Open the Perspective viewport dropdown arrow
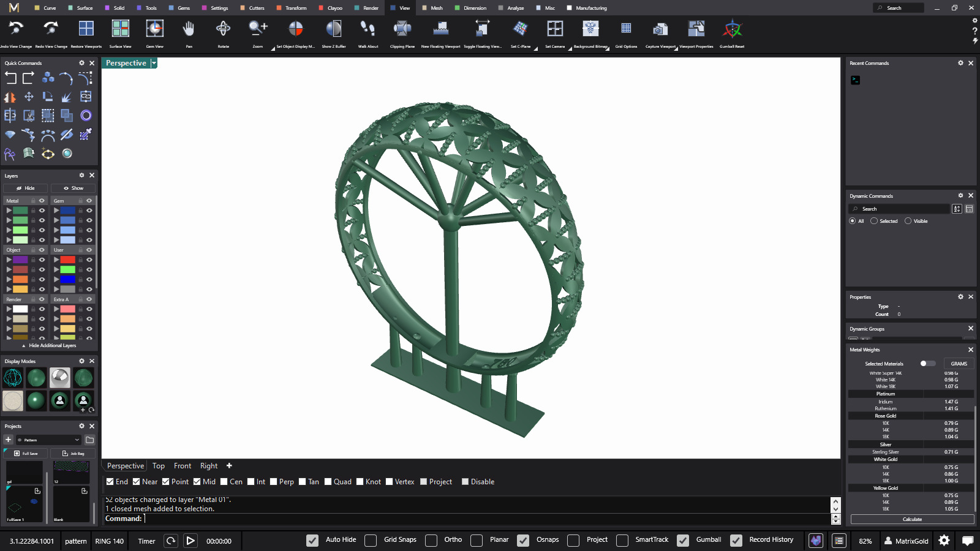The height and width of the screenshot is (551, 980). (x=154, y=63)
